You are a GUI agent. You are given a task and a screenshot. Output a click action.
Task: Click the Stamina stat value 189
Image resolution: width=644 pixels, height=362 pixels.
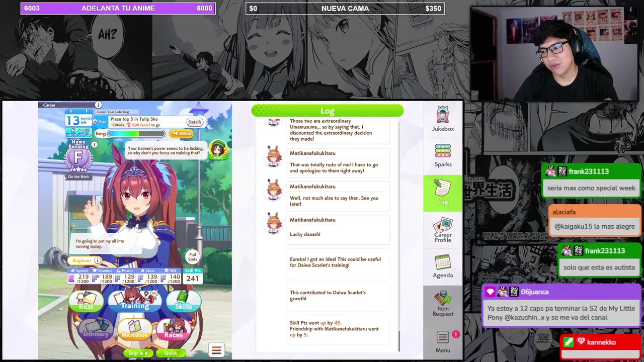tap(107, 277)
